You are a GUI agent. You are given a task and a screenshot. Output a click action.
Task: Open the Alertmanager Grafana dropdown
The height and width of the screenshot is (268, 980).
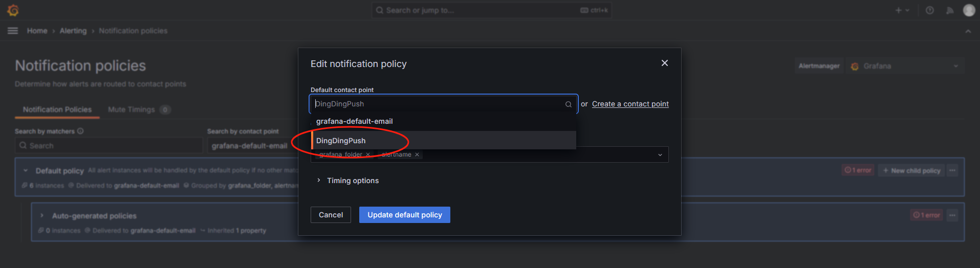coord(905,66)
